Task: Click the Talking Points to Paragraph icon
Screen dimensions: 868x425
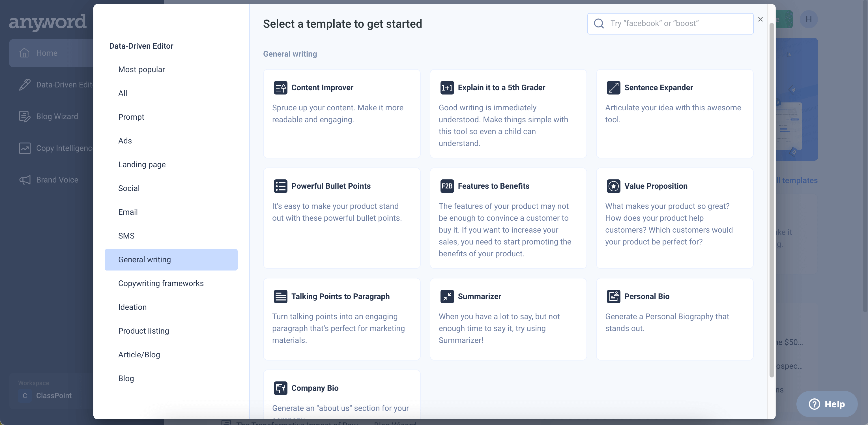Action: tap(280, 297)
